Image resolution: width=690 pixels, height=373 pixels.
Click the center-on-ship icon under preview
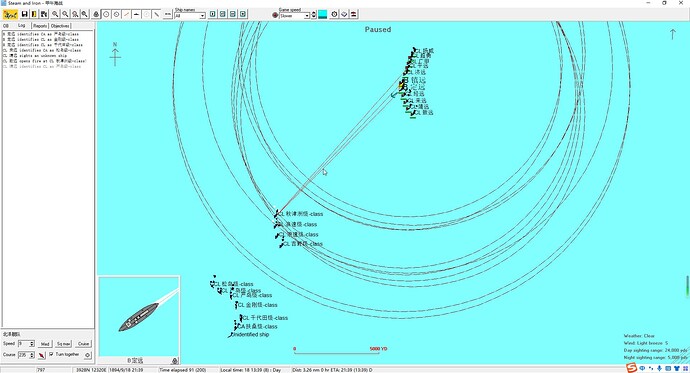tap(175, 361)
